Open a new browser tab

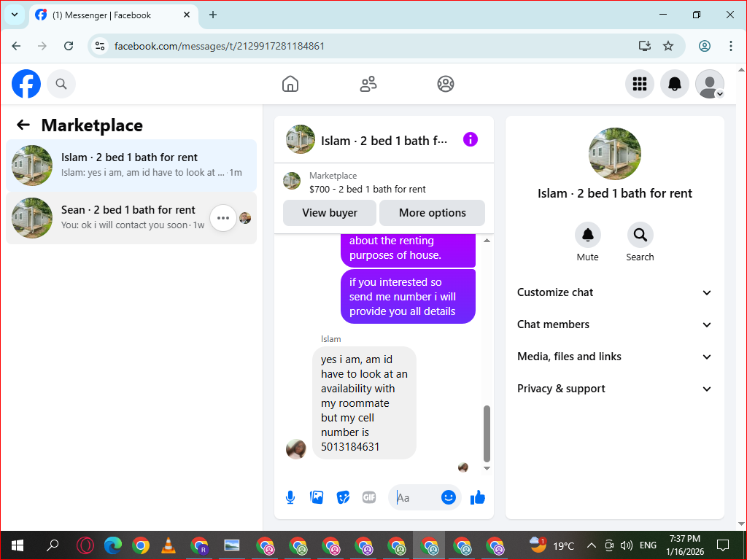(213, 15)
